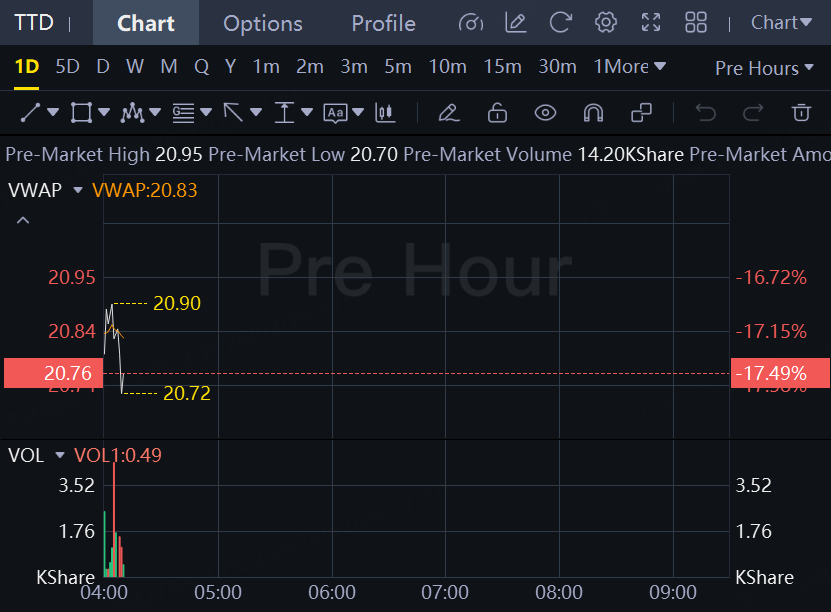831x612 pixels.
Task: Click the pencil freehand draw icon
Action: [x=448, y=113]
